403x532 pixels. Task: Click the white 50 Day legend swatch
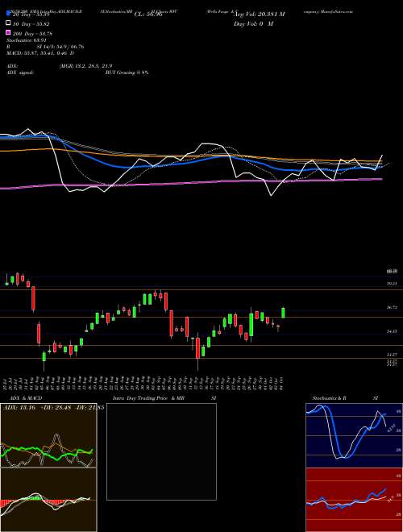click(9, 23)
